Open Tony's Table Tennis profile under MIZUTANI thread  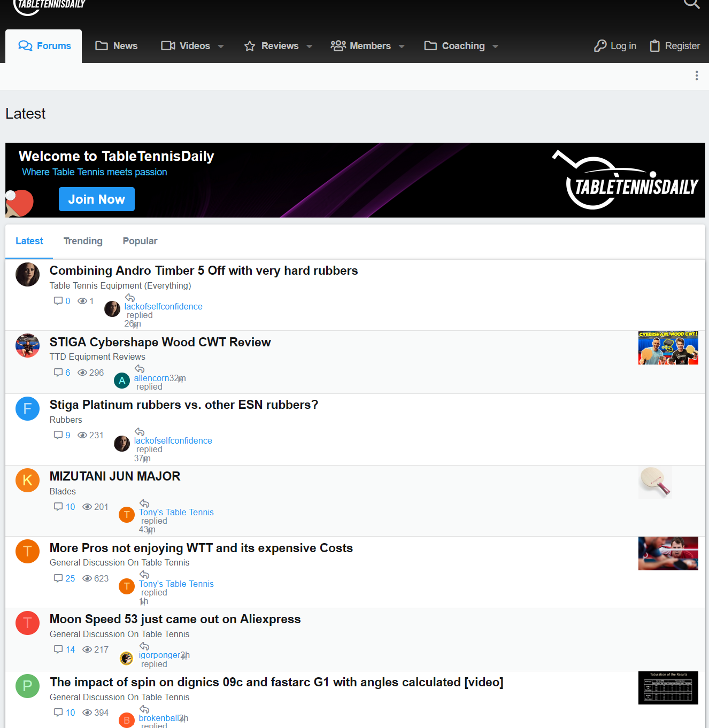click(x=176, y=513)
